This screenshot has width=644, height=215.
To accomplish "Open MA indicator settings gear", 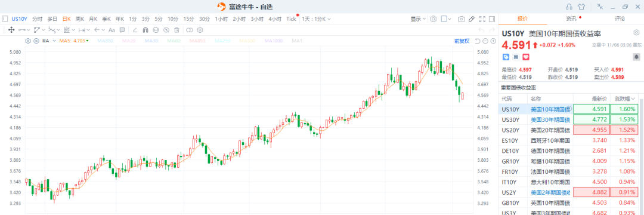I will [28, 41].
